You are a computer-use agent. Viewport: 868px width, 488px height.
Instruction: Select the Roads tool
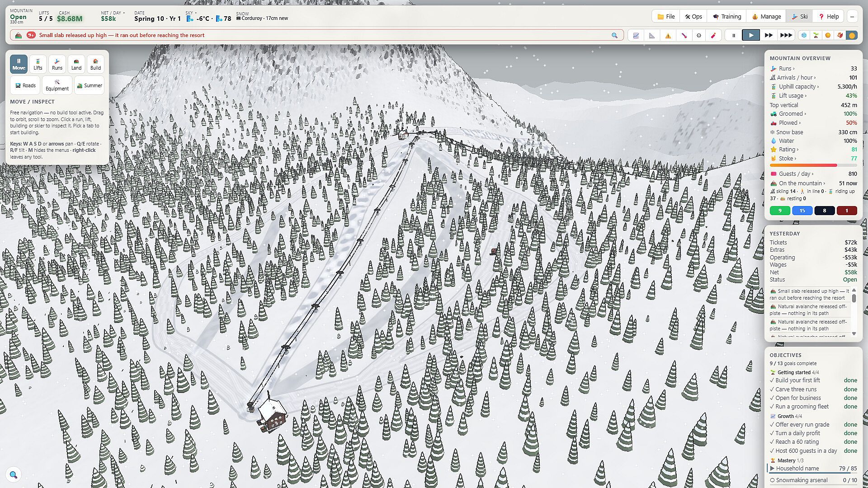[25, 85]
